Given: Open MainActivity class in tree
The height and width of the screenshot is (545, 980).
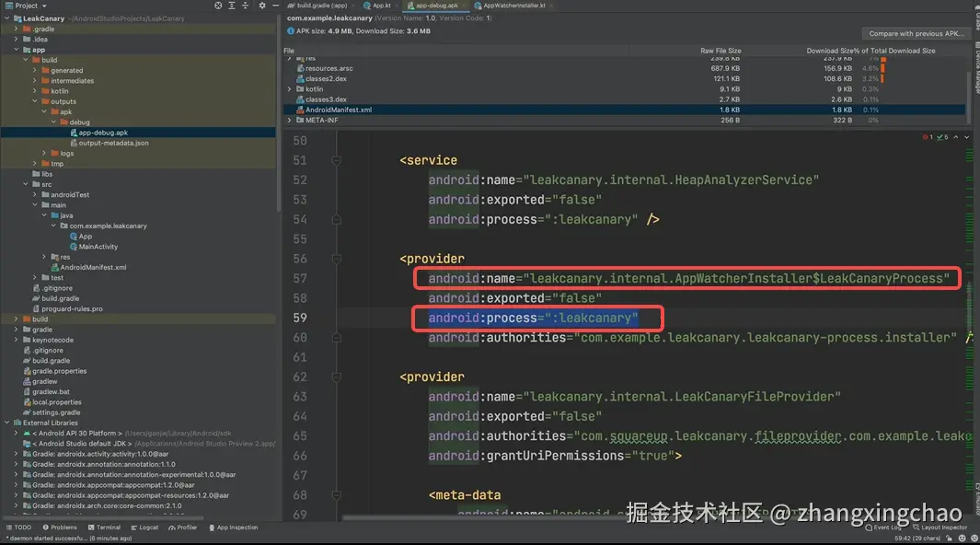Looking at the screenshot, I should click(94, 247).
